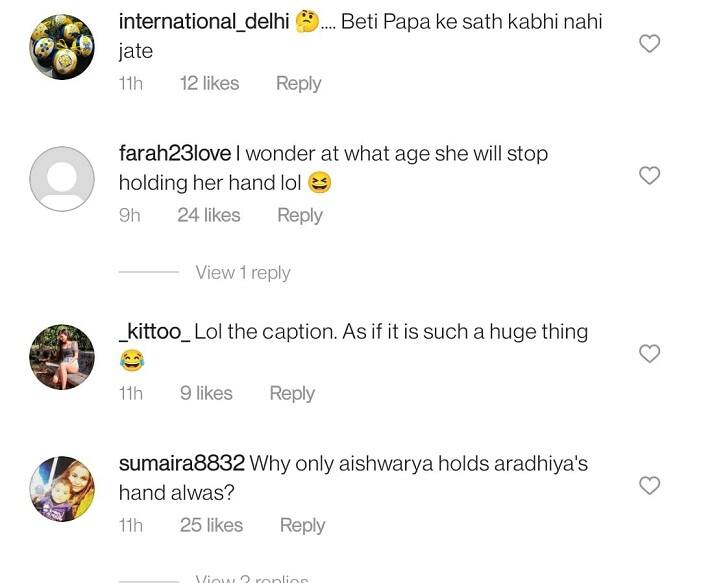Reply to international_delhi's comment
The image size is (701, 583).
298,84
